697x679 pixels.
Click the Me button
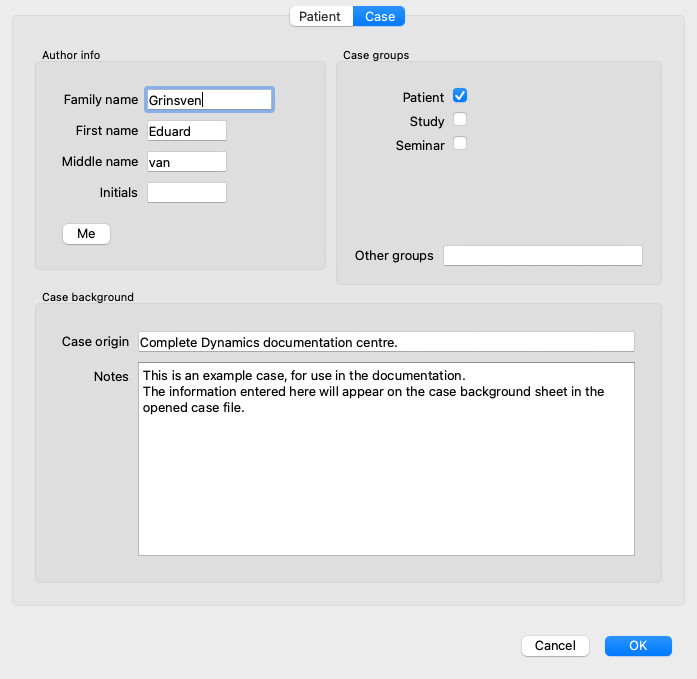pyautogui.click(x=86, y=234)
